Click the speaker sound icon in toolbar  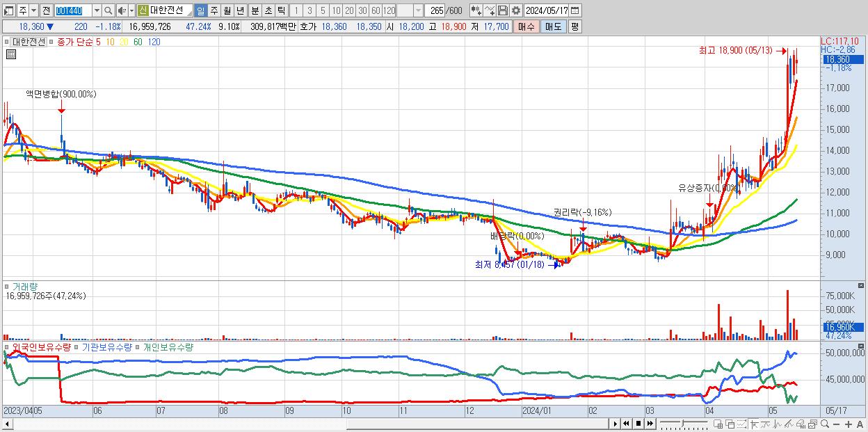click(x=122, y=10)
